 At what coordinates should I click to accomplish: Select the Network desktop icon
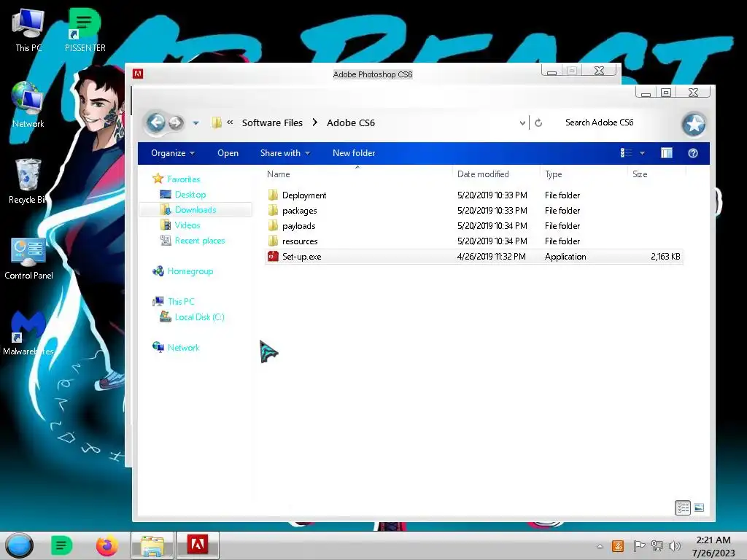28,105
